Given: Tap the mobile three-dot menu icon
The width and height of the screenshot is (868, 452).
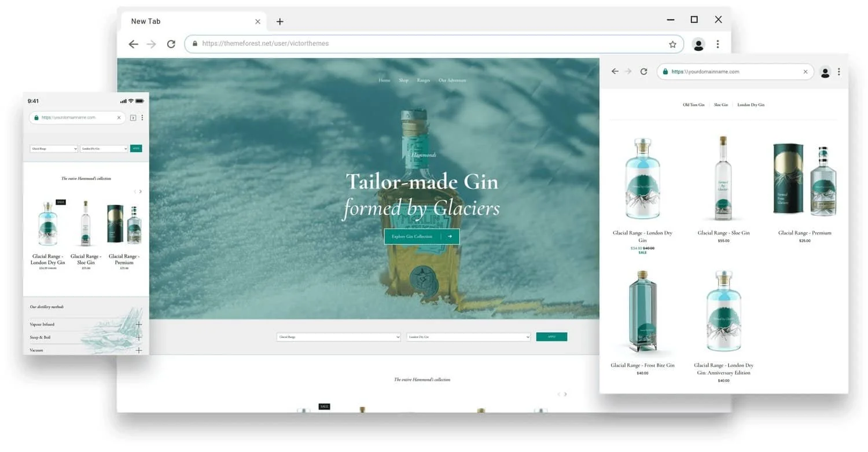Looking at the screenshot, I should pyautogui.click(x=142, y=117).
